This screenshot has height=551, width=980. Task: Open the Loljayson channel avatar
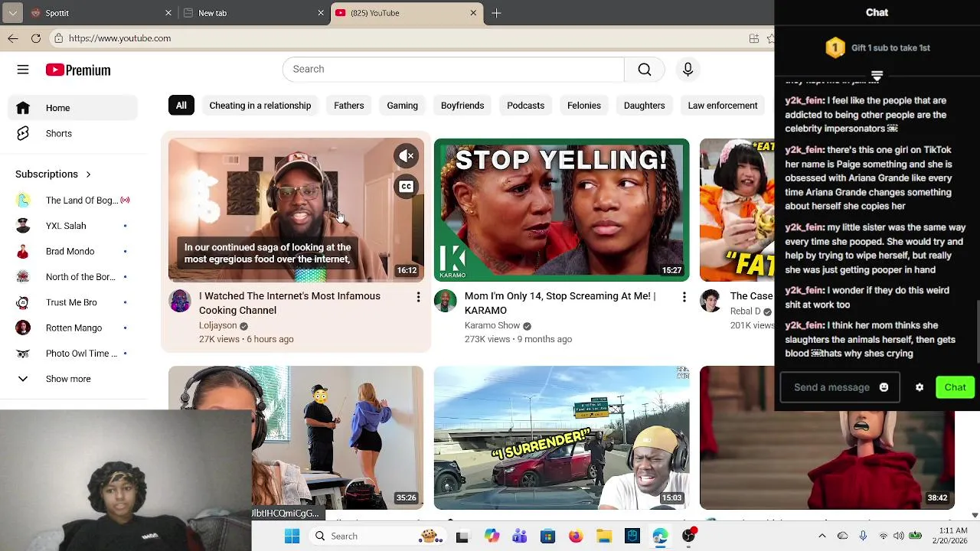tap(180, 302)
